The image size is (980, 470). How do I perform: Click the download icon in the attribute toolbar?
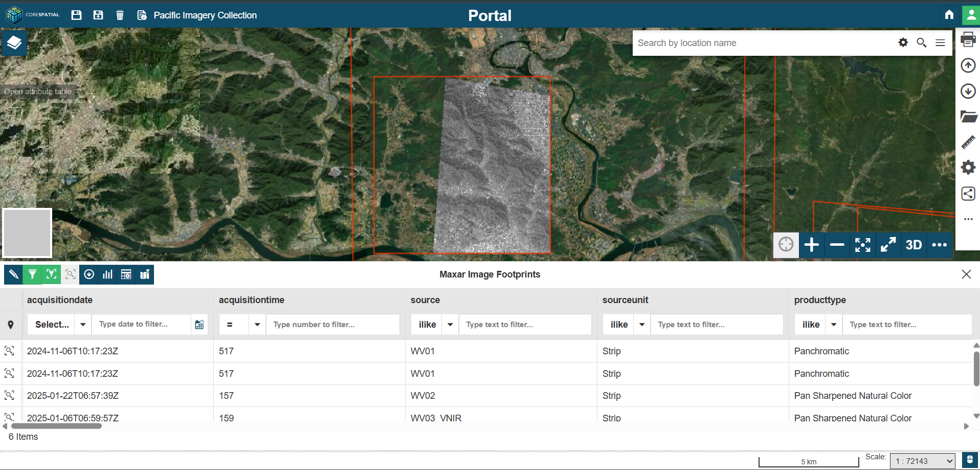point(89,274)
